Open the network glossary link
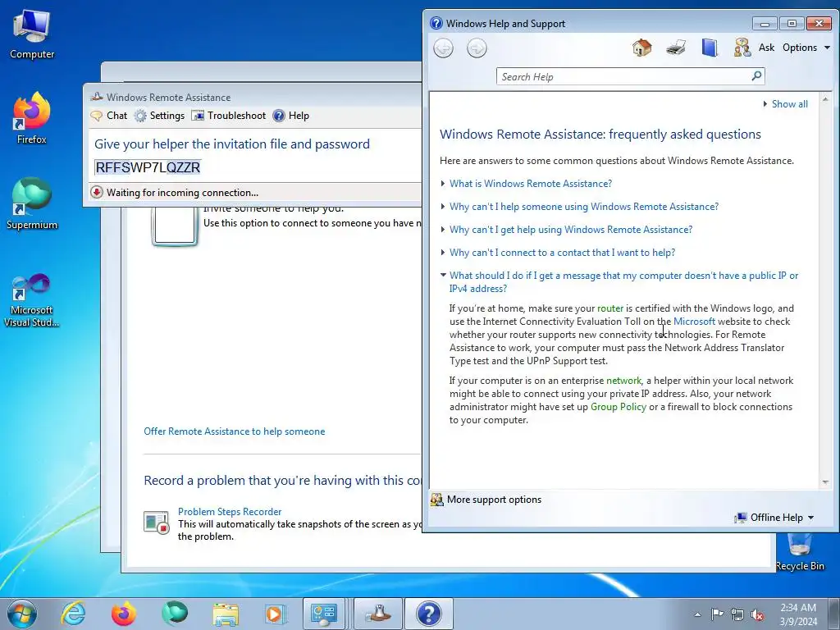Screen dimensions: 840x630 [623, 381]
